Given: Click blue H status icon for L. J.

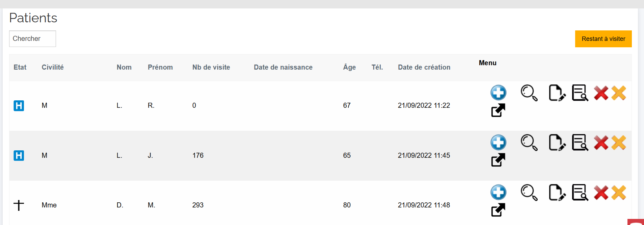Looking at the screenshot, I should 19,155.
